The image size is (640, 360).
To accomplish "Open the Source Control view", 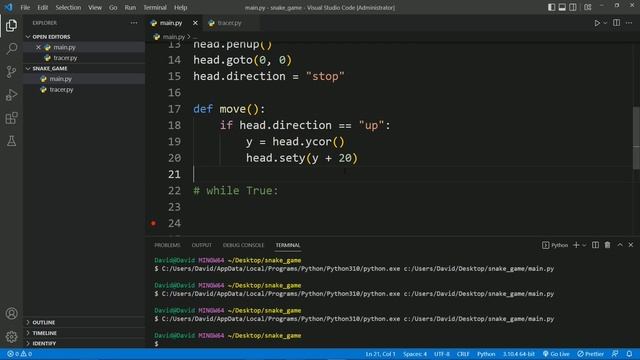I will pyautogui.click(x=11, y=72).
